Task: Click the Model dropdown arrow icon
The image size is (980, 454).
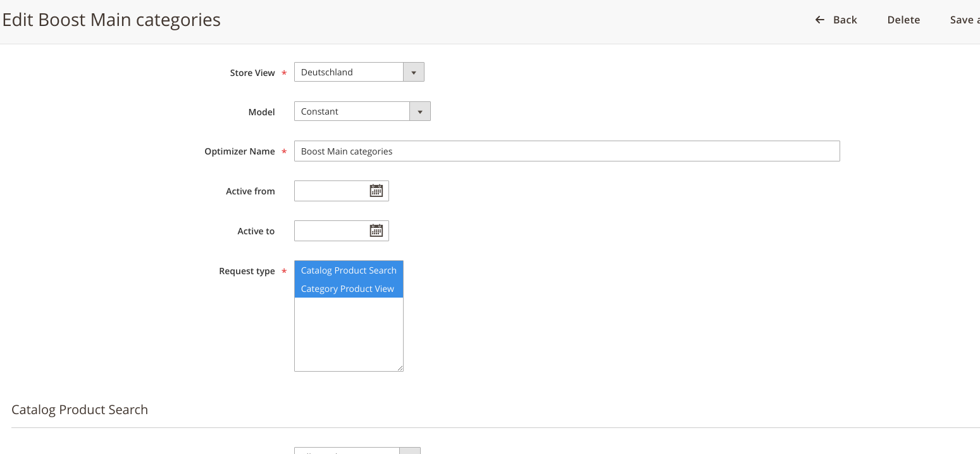Action: 419,111
